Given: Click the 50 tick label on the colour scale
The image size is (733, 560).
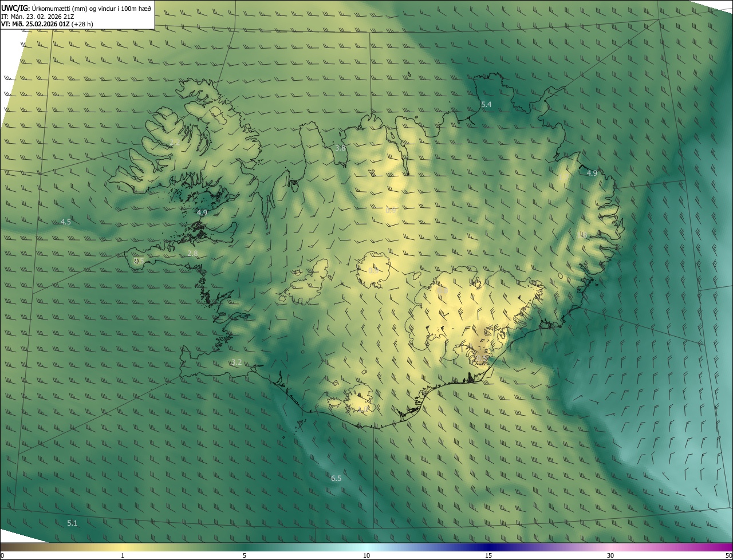Looking at the screenshot, I should (x=728, y=555).
